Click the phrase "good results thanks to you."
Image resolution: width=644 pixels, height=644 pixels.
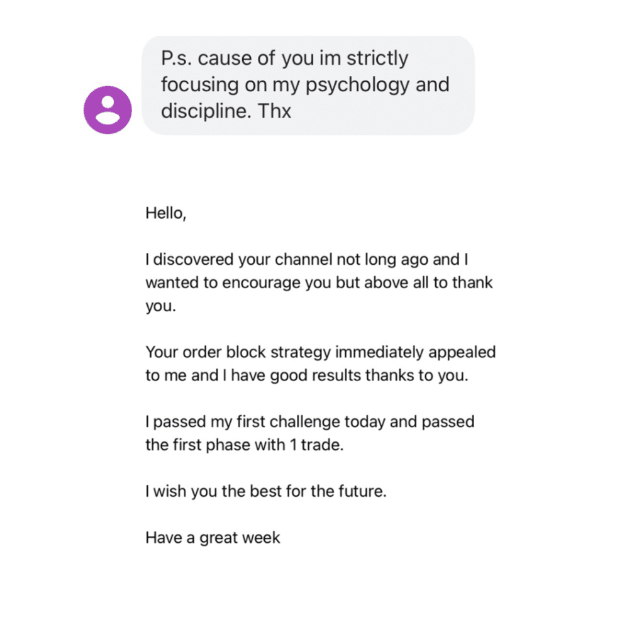[x=369, y=376]
